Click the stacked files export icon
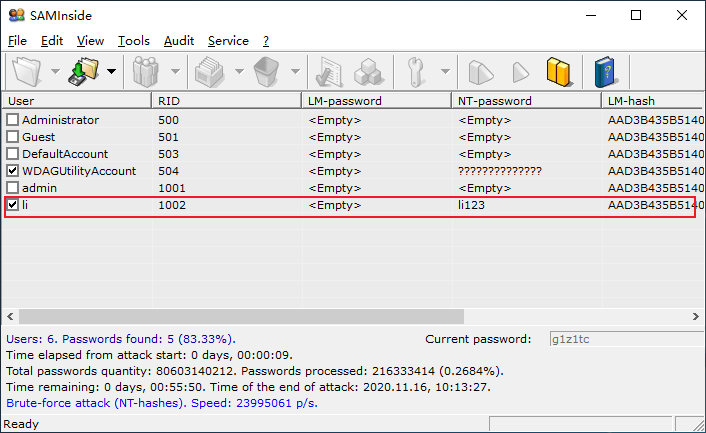 pyautogui.click(x=209, y=71)
